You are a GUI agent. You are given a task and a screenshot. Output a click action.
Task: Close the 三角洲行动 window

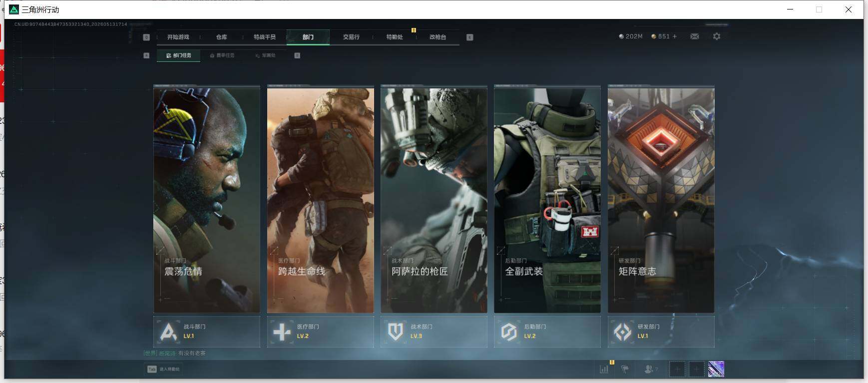click(849, 9)
